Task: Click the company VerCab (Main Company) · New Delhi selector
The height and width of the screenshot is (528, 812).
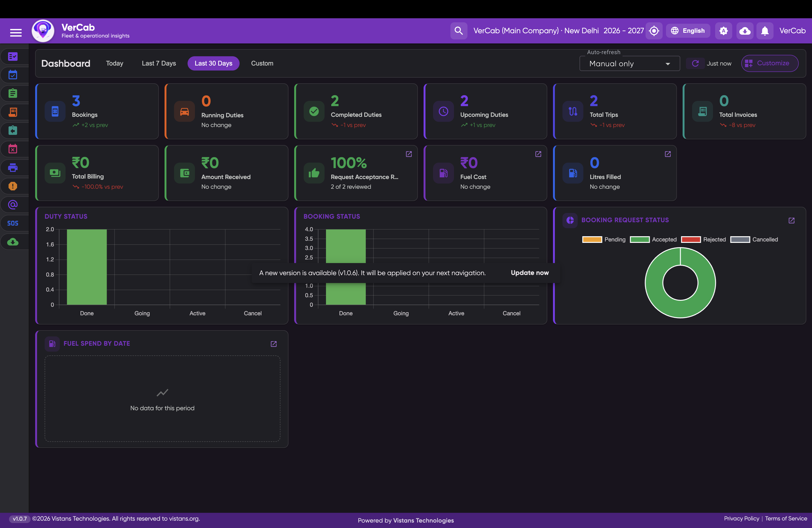Action: (536, 31)
